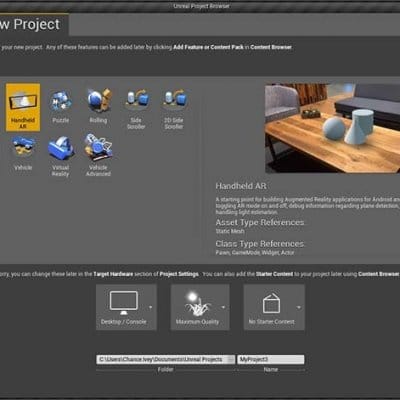The height and width of the screenshot is (400, 400).
Task: Pick the Rolling template icon
Action: coord(99,100)
